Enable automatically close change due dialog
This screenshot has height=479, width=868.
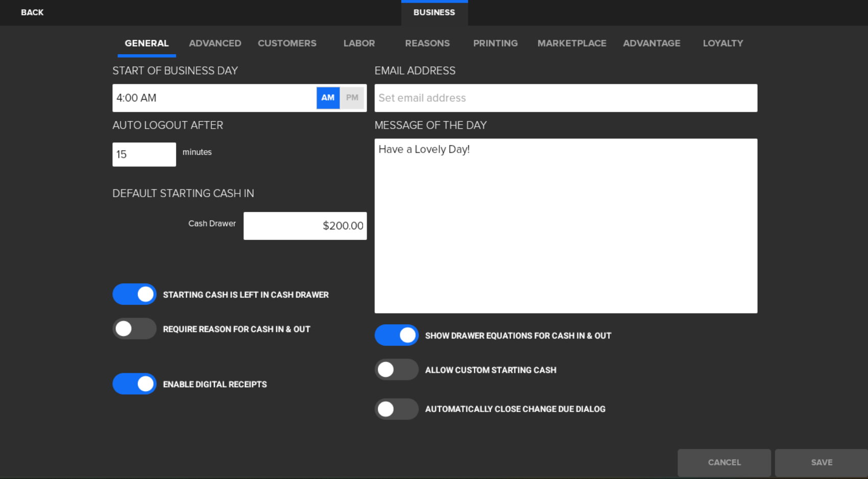(396, 409)
